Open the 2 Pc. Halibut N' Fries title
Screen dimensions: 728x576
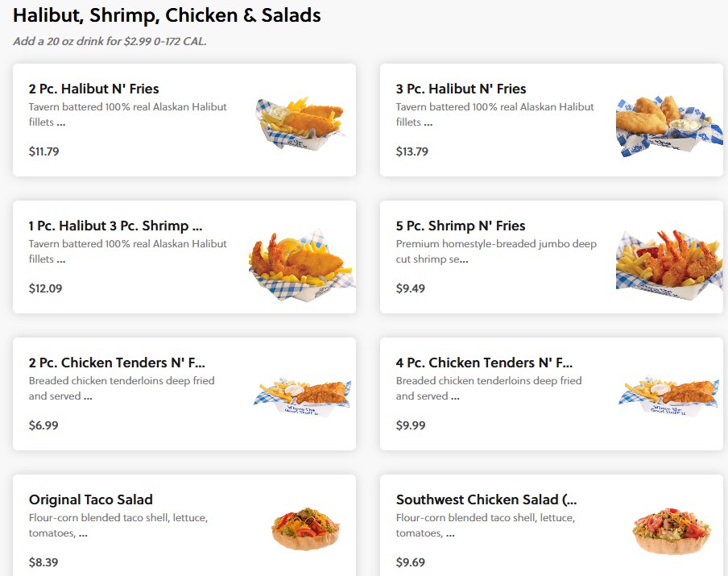pyautogui.click(x=93, y=89)
